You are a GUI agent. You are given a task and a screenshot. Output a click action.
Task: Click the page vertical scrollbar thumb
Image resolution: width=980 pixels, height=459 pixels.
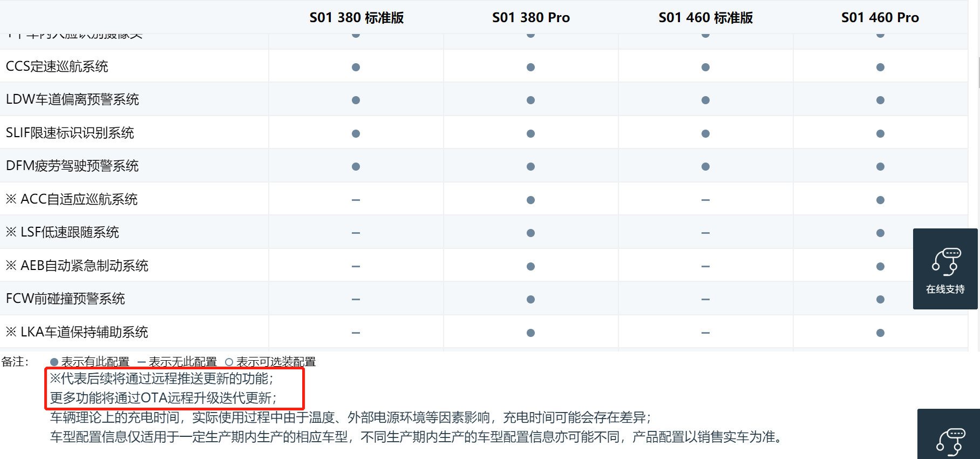pyautogui.click(x=979, y=72)
